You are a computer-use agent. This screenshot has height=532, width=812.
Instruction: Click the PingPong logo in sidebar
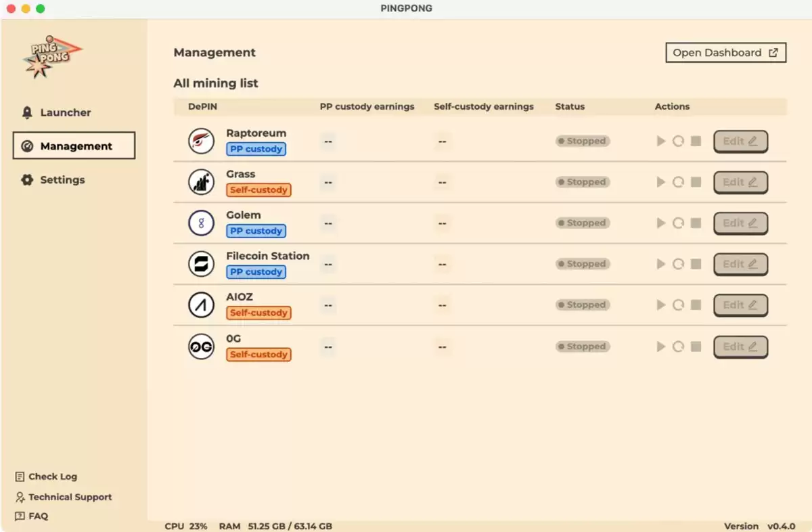coord(51,57)
